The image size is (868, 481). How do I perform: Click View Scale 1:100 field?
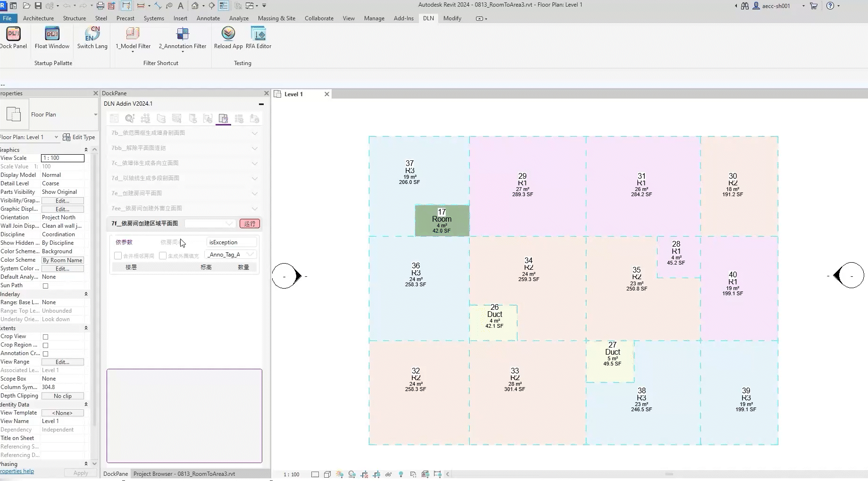point(63,158)
